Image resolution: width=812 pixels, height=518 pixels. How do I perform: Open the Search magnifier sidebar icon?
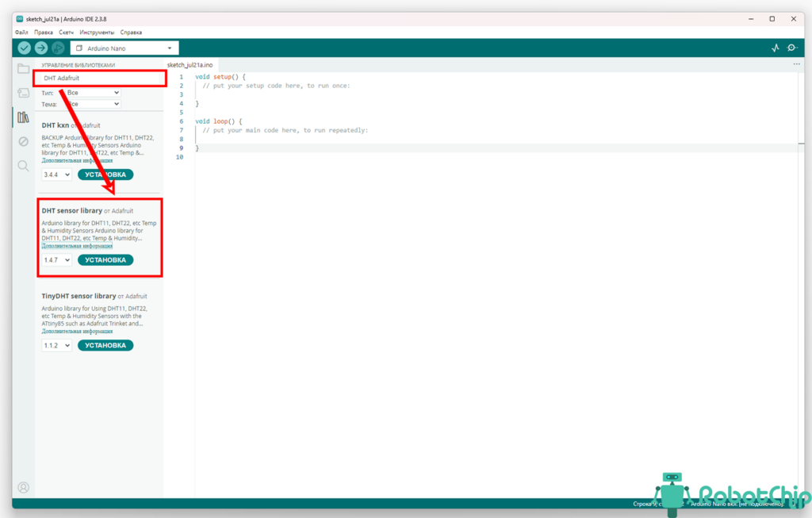23,166
